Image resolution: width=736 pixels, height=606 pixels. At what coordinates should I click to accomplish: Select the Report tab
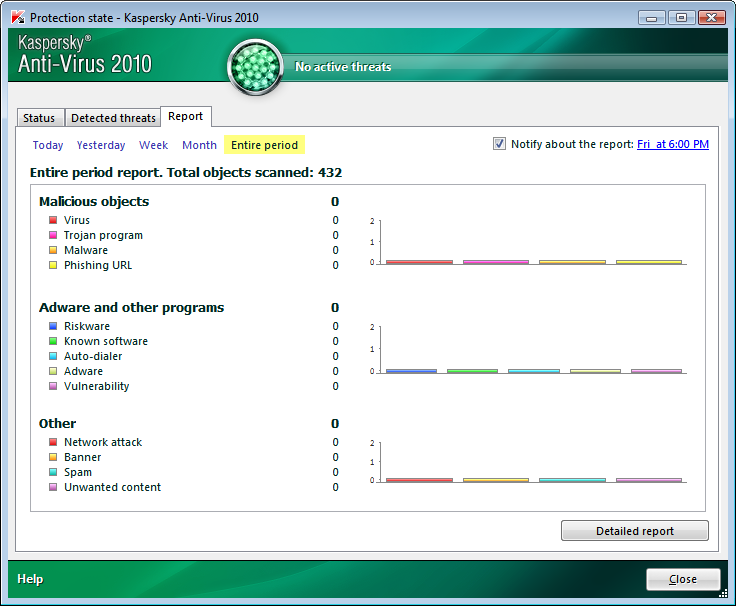click(185, 116)
